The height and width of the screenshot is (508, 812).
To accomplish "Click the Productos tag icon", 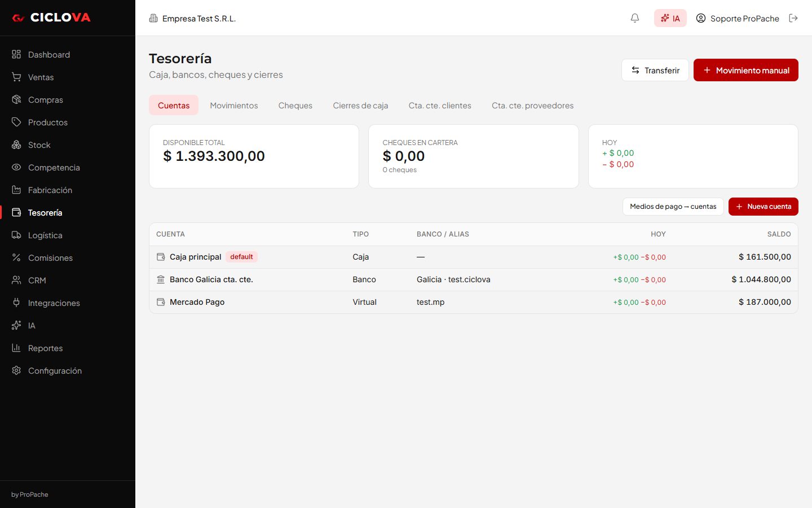I will [16, 122].
